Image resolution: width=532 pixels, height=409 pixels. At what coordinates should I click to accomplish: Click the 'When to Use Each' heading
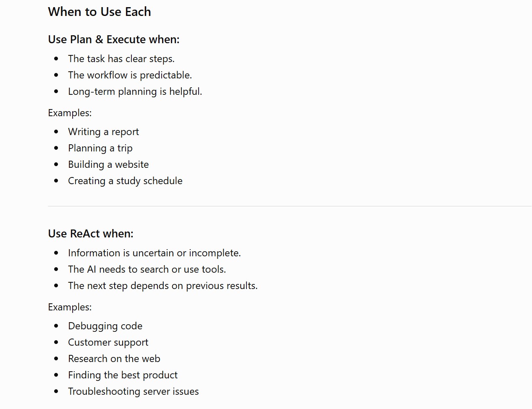(100, 12)
